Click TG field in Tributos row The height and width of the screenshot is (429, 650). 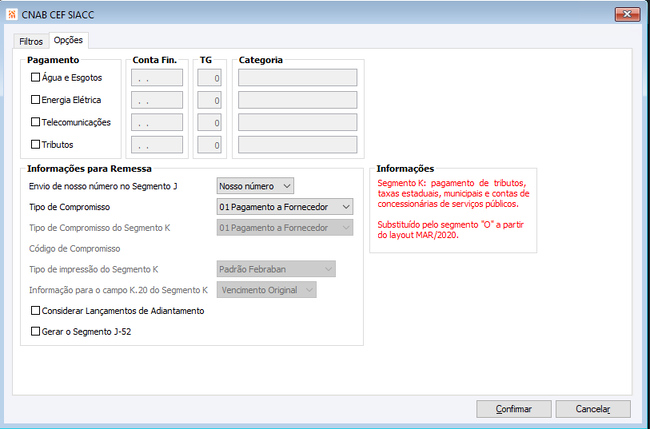pyautogui.click(x=209, y=145)
